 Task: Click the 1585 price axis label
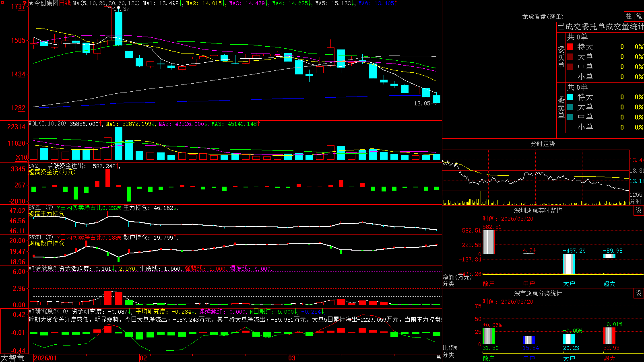click(x=18, y=40)
